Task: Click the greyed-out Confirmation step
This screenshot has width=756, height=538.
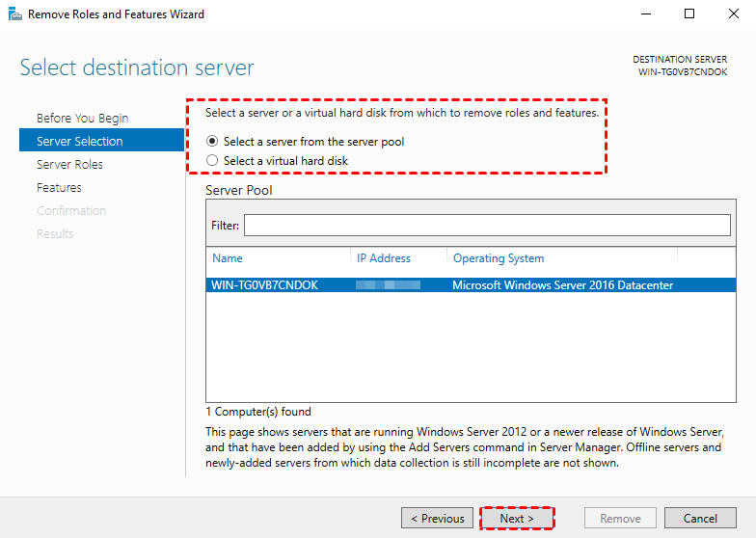Action: (71, 210)
